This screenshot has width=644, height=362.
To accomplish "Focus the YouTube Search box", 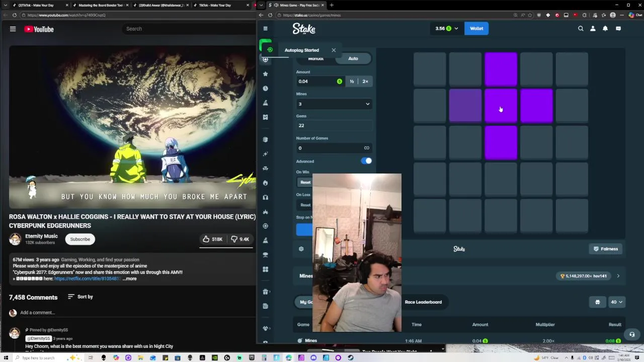I will (189, 29).
